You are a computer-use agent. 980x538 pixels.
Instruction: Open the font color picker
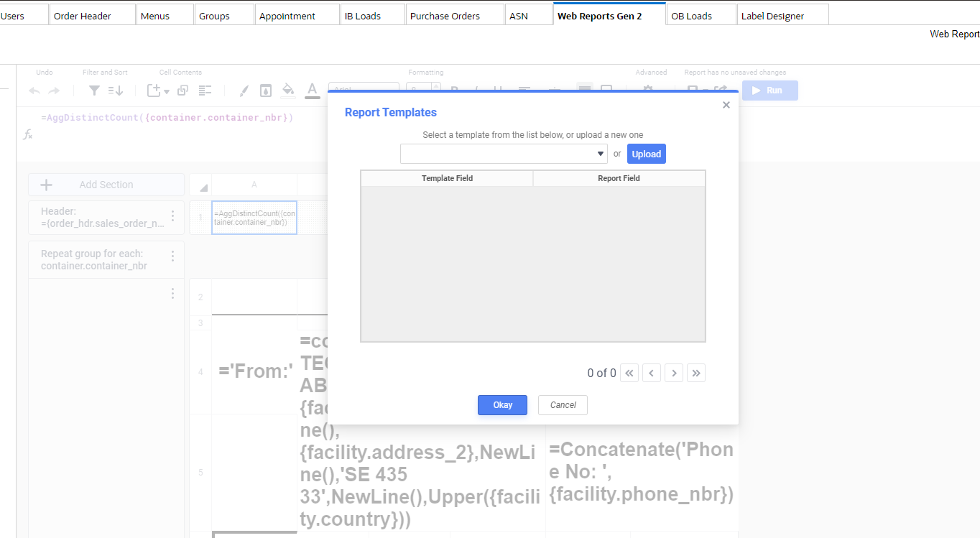(x=312, y=91)
